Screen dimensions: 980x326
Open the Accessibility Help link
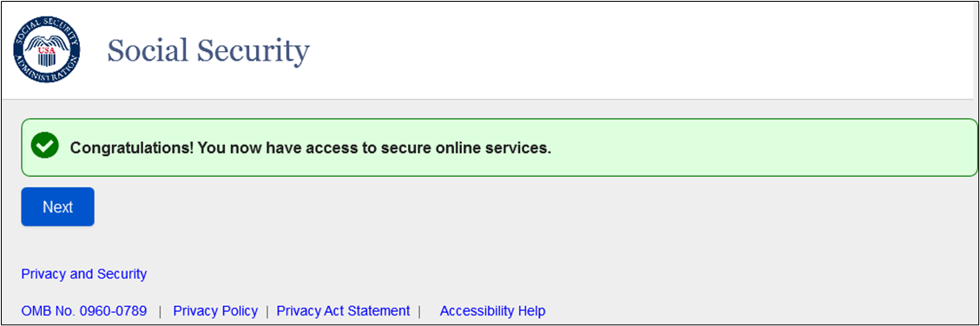(x=492, y=310)
